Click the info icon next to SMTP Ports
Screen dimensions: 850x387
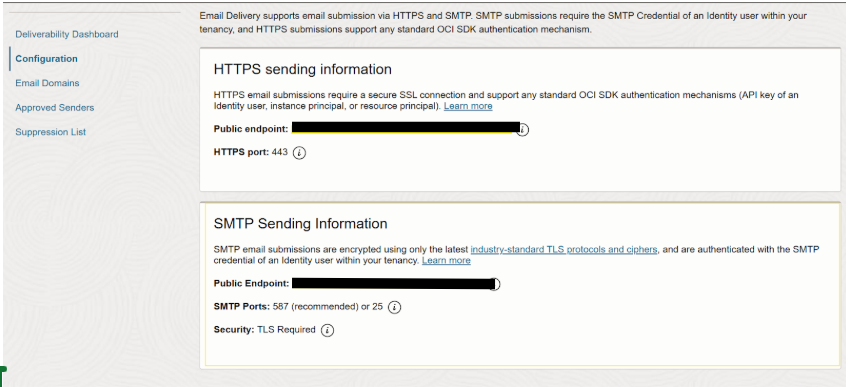tap(395, 307)
